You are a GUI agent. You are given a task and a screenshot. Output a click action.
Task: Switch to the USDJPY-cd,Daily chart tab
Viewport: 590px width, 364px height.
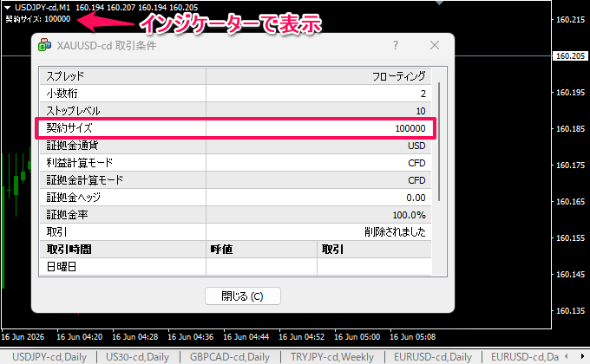49,356
